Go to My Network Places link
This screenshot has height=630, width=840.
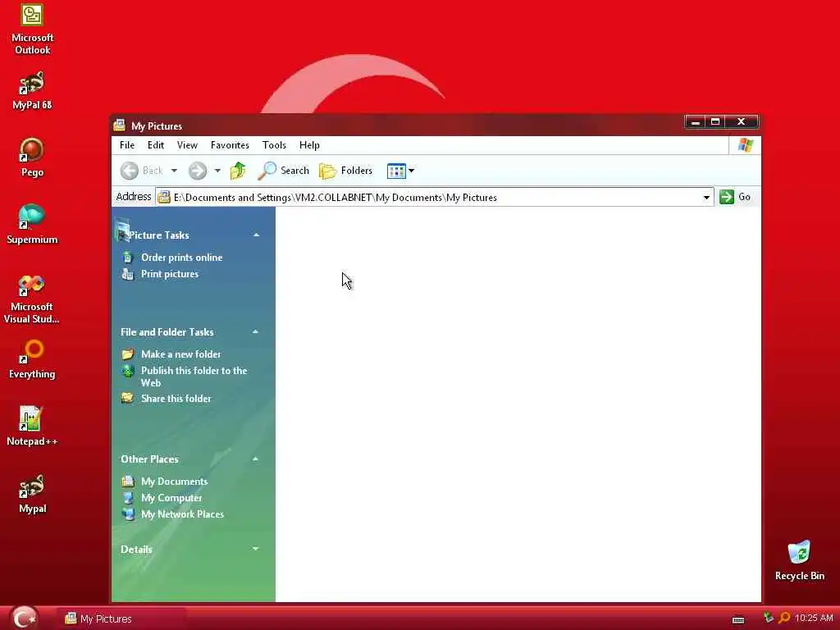point(183,514)
